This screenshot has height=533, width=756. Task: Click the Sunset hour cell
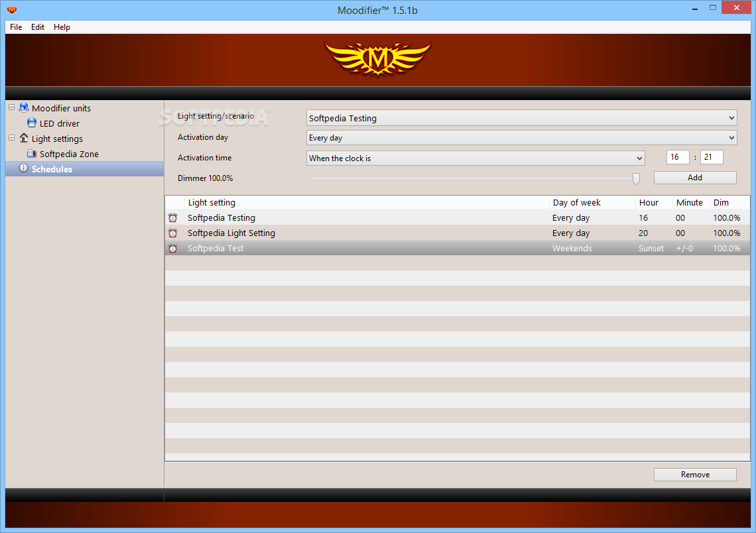click(x=651, y=248)
